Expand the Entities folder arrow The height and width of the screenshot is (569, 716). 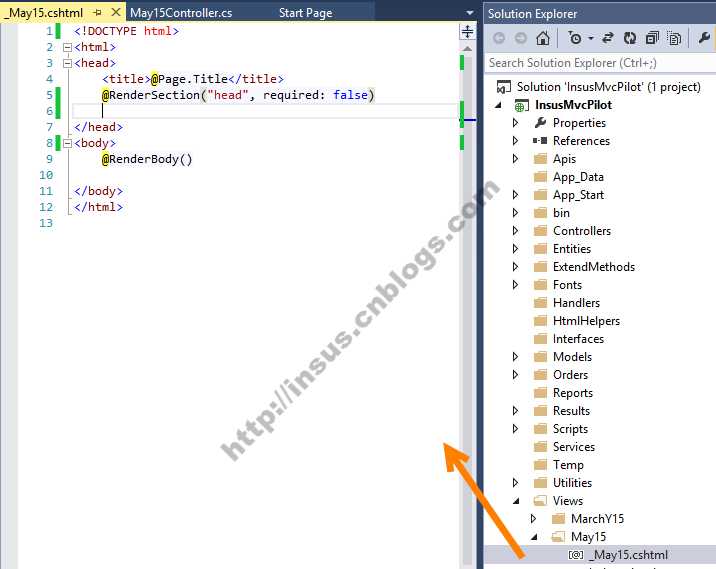click(x=516, y=249)
